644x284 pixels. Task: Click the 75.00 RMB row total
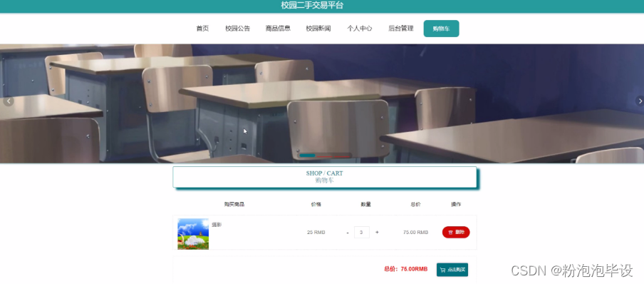pos(415,233)
